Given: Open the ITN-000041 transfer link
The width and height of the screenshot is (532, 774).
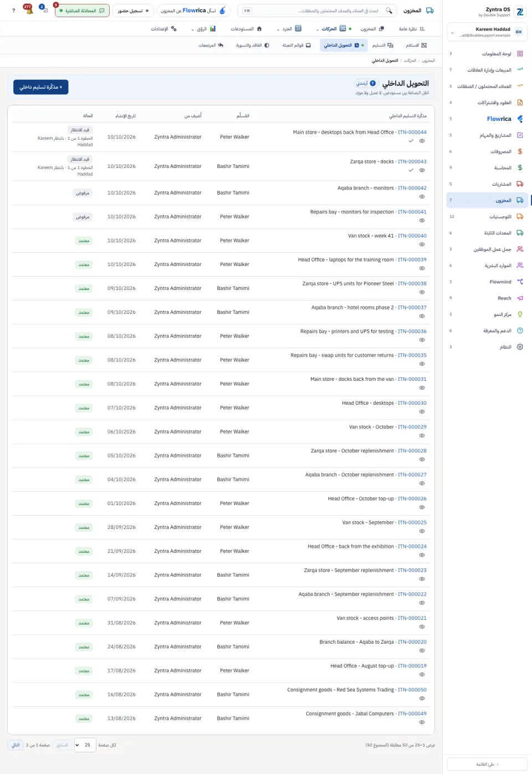Looking at the screenshot, I should [x=412, y=212].
